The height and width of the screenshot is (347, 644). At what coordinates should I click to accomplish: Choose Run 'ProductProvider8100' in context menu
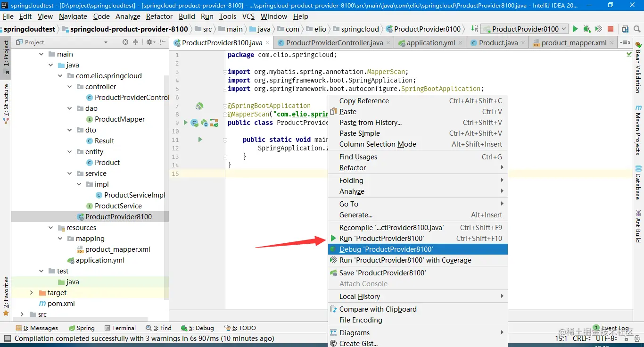tap(418, 239)
